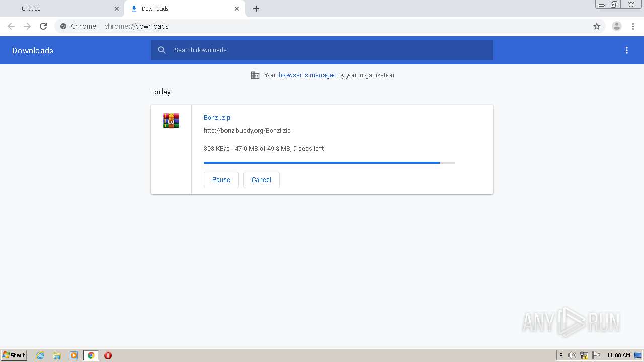This screenshot has height=362, width=644.
Task: Click the Chrome icon in the taskbar
Action: click(91, 355)
